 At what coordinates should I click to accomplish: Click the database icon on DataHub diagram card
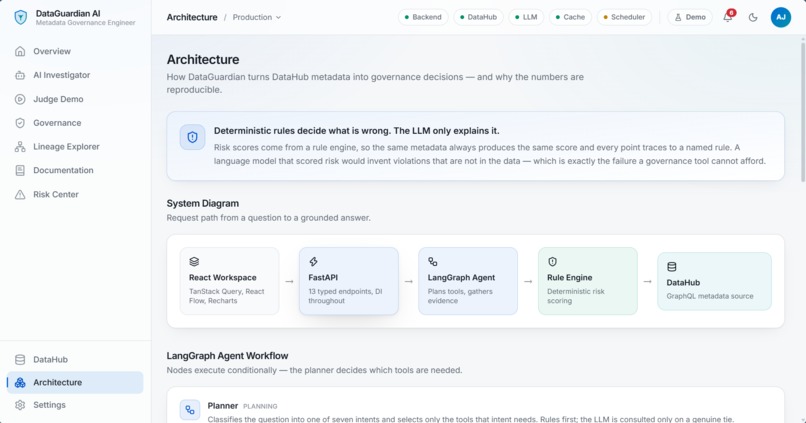pos(671,267)
